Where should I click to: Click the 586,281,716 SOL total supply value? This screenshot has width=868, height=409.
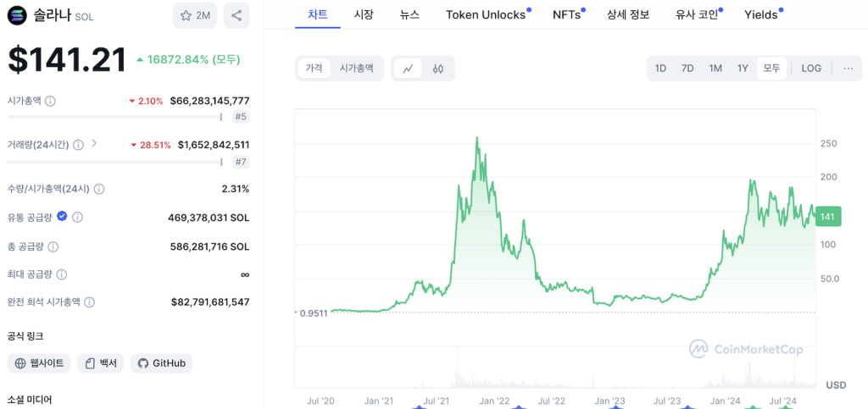[x=210, y=246]
